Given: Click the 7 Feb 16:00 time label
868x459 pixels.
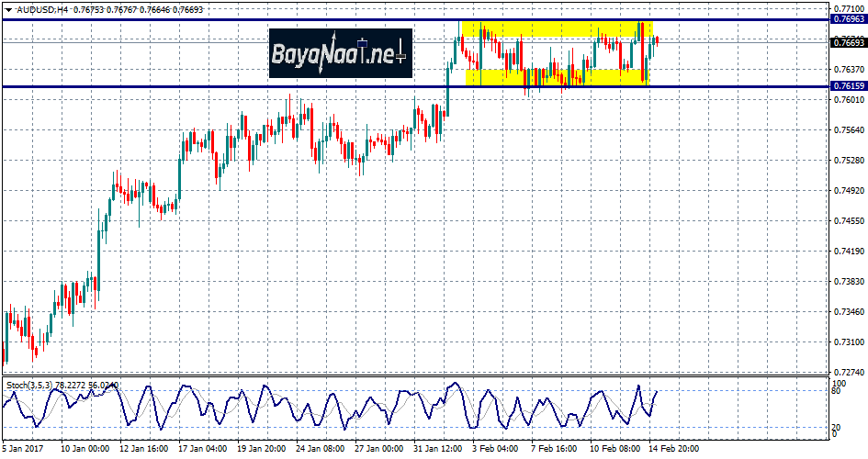Looking at the screenshot, I should point(556,449).
